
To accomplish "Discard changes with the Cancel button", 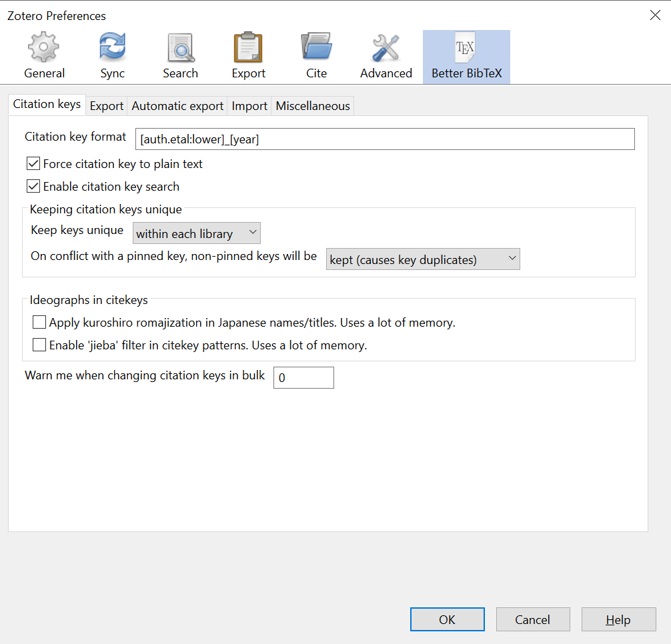I will click(533, 619).
